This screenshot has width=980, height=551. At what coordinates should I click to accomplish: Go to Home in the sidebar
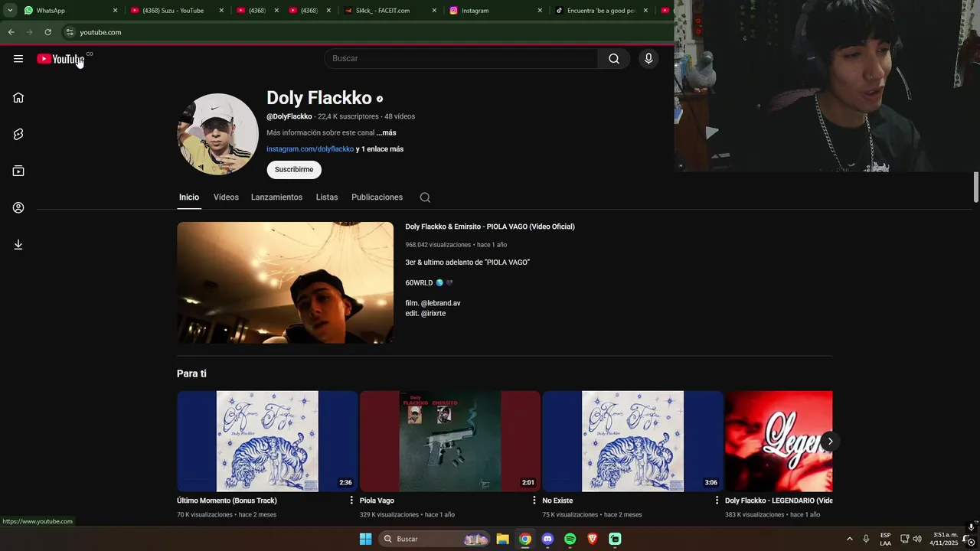[18, 97]
